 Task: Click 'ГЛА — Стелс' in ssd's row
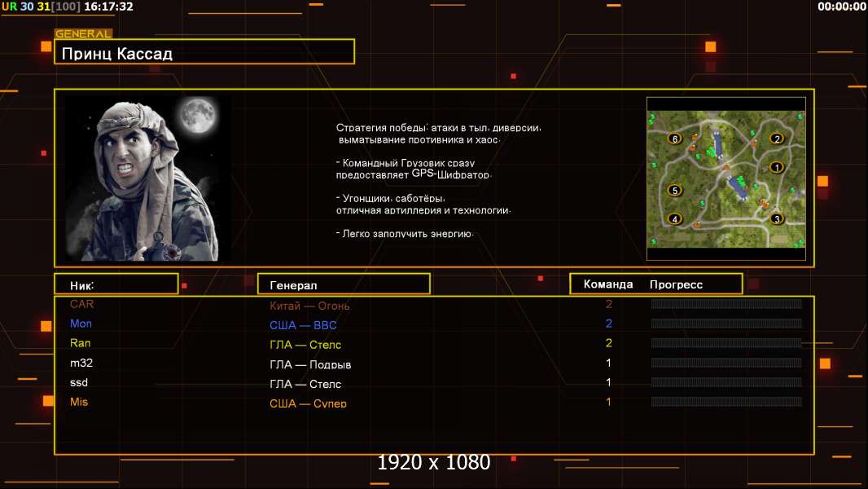pos(305,384)
